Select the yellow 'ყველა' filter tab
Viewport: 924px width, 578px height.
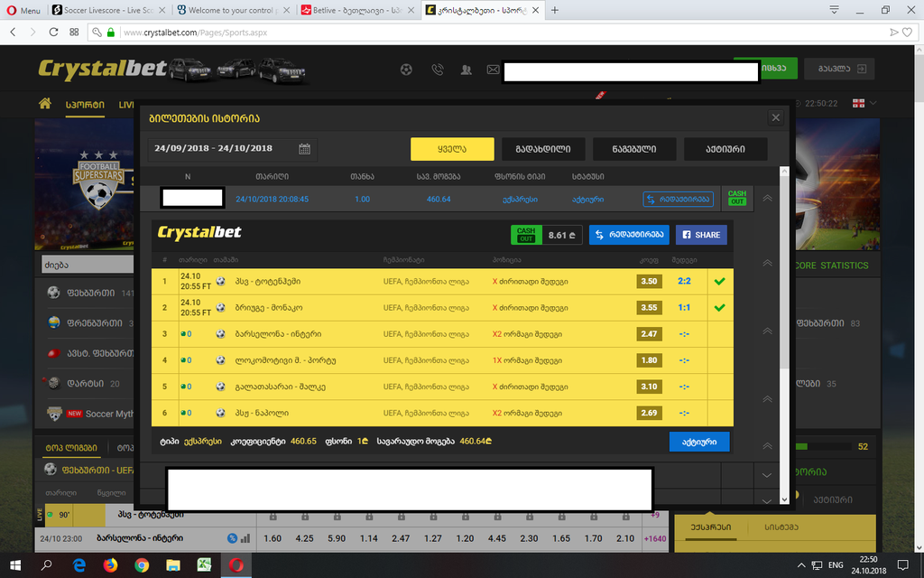pos(452,149)
